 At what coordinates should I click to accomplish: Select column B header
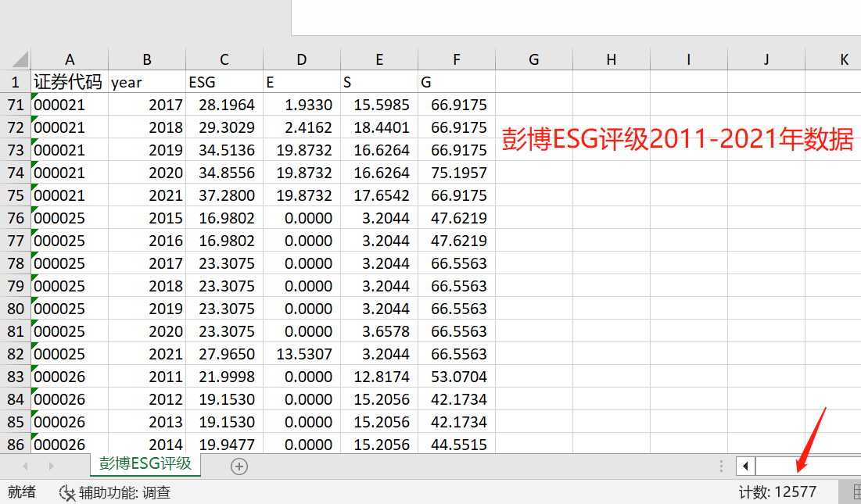click(x=147, y=59)
